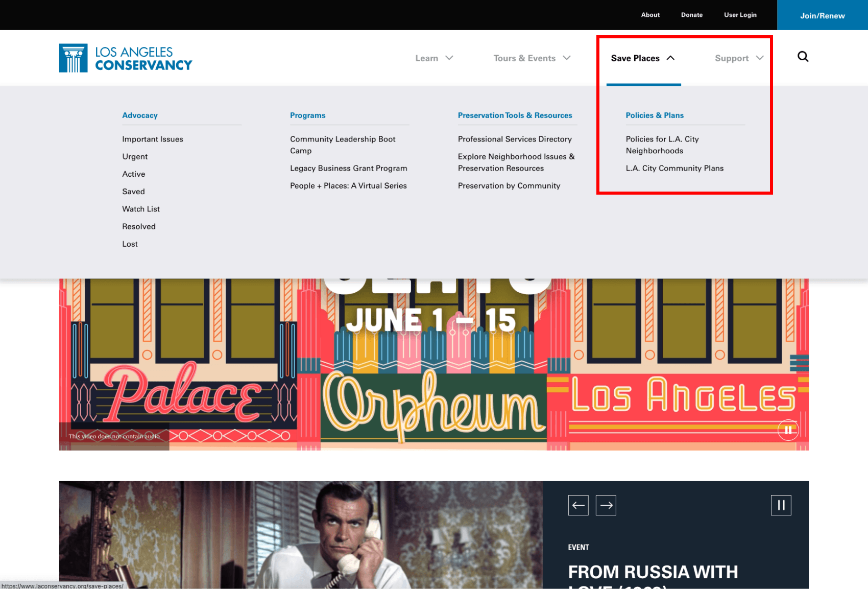
Task: Open the Lost issues link
Action: pos(130,244)
